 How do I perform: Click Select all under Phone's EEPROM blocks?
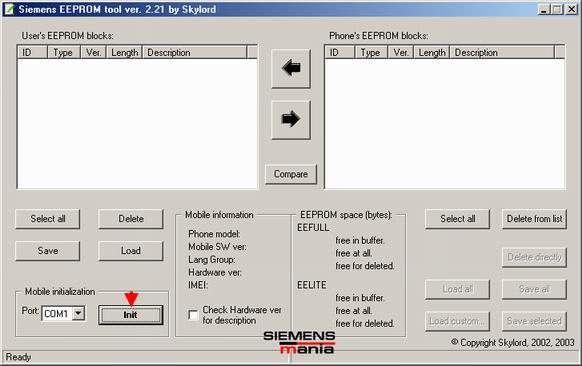(457, 219)
